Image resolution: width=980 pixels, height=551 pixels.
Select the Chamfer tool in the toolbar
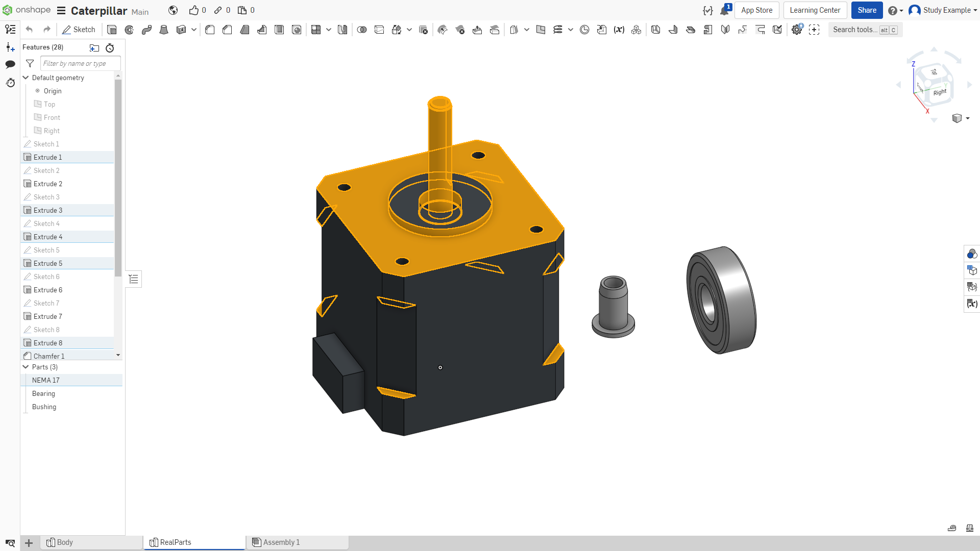pyautogui.click(x=227, y=30)
